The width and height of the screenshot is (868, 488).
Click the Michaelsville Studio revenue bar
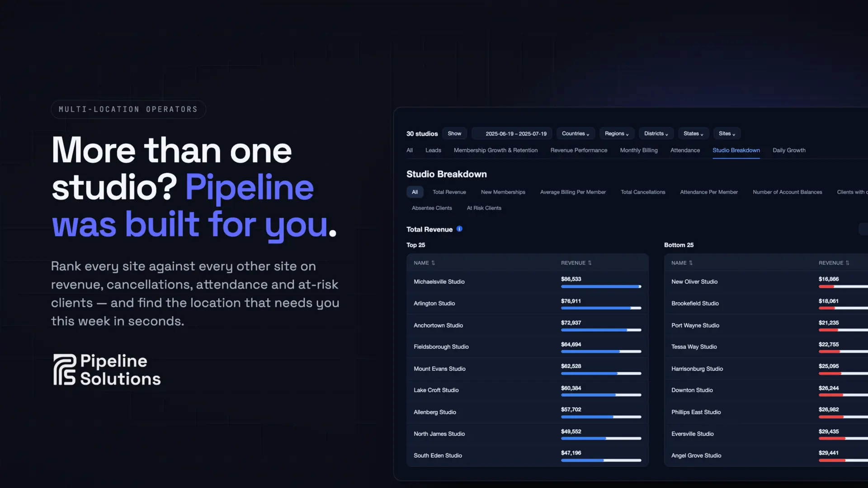coord(601,286)
